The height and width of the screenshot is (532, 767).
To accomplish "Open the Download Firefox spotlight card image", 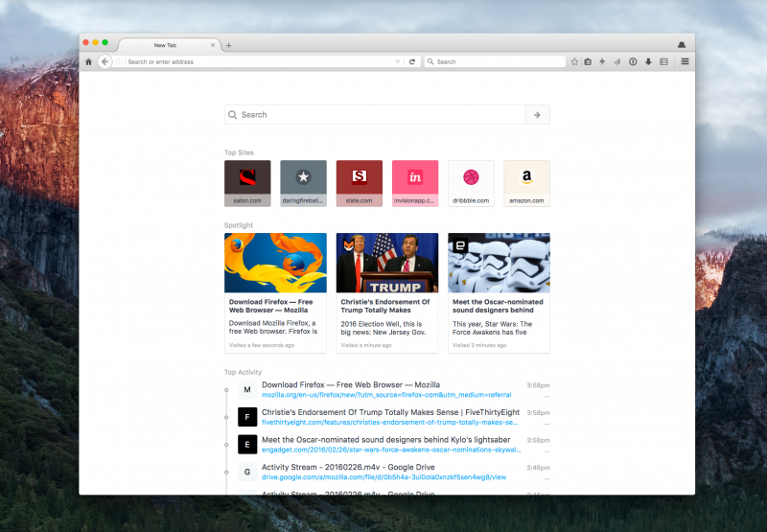I will [275, 263].
